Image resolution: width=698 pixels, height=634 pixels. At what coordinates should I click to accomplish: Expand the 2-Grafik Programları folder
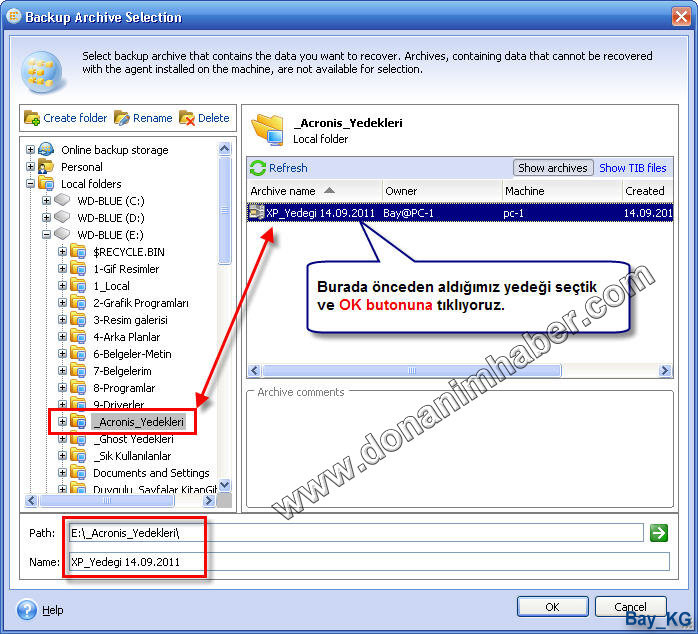pos(62,303)
